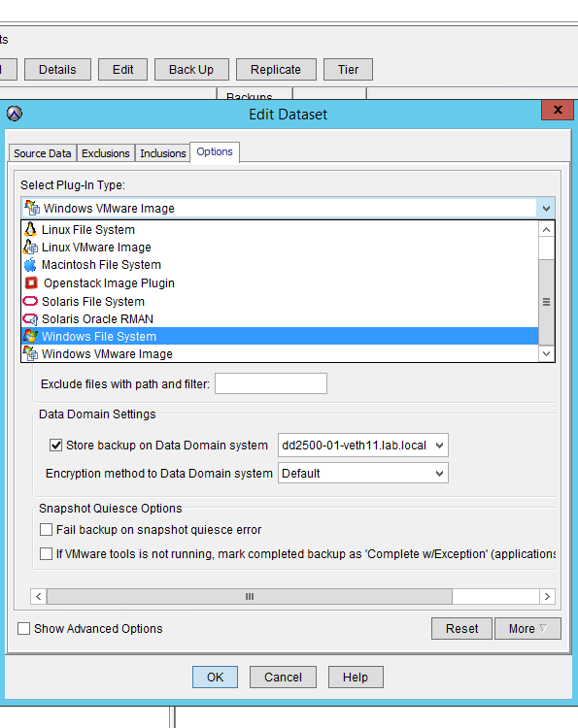Viewport: 578px width, 728px height.
Task: Click the plug-in list scroll up arrow
Action: pyautogui.click(x=546, y=229)
